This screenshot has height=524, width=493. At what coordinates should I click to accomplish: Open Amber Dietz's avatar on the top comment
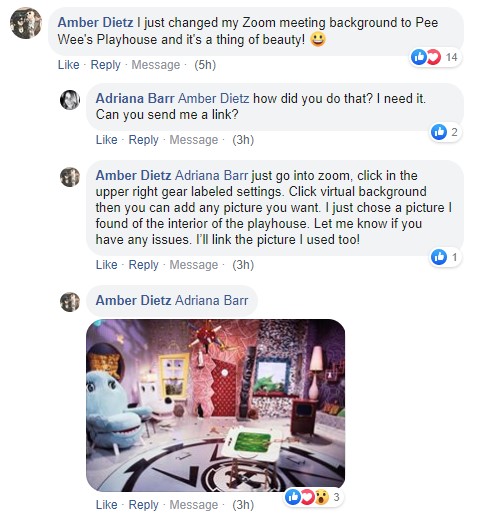(26, 23)
